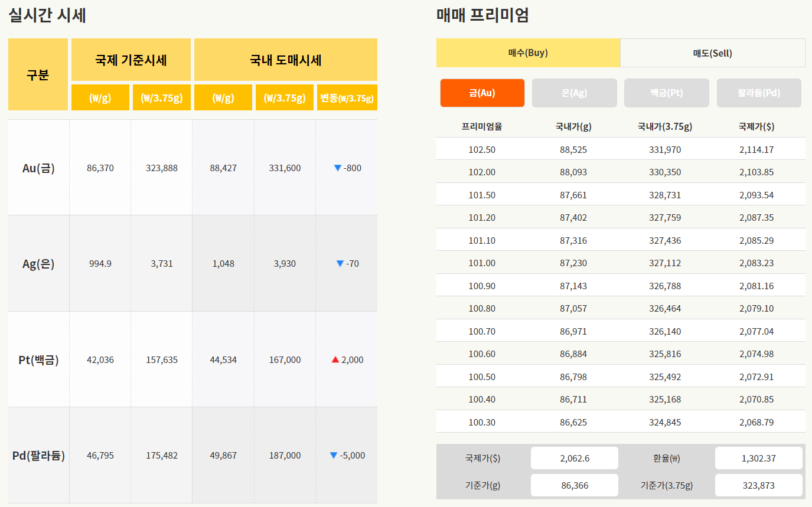Click the silver price 994.9

click(100, 264)
